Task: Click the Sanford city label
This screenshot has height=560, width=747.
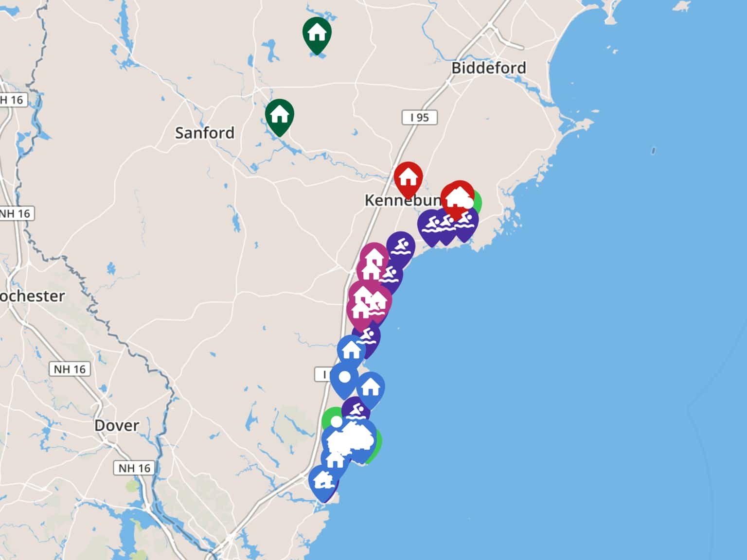Action: tap(205, 133)
